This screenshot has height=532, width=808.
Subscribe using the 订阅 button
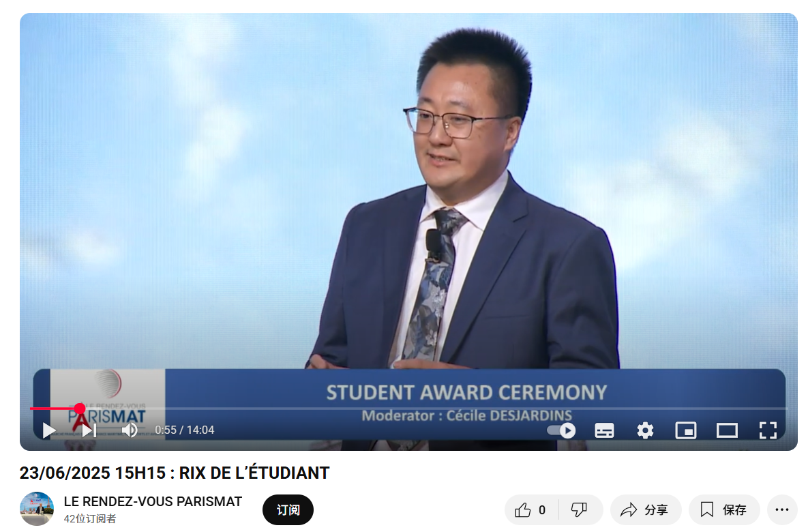(288, 510)
